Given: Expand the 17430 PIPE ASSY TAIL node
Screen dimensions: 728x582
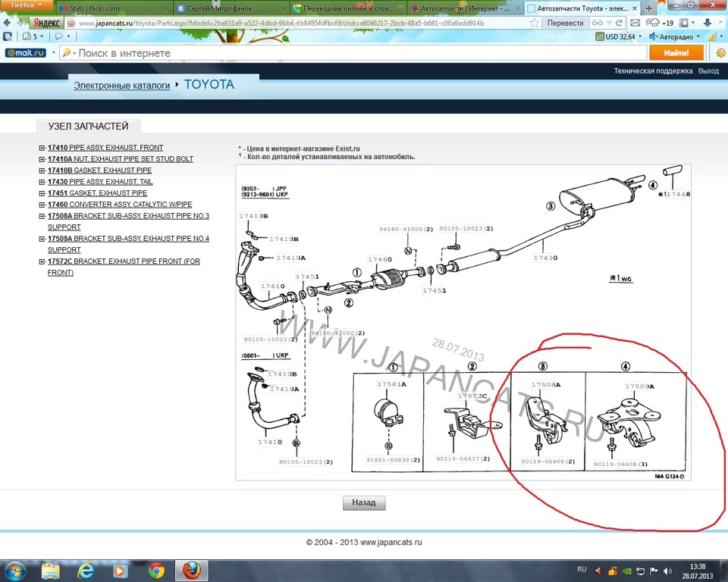Looking at the screenshot, I should [x=42, y=182].
